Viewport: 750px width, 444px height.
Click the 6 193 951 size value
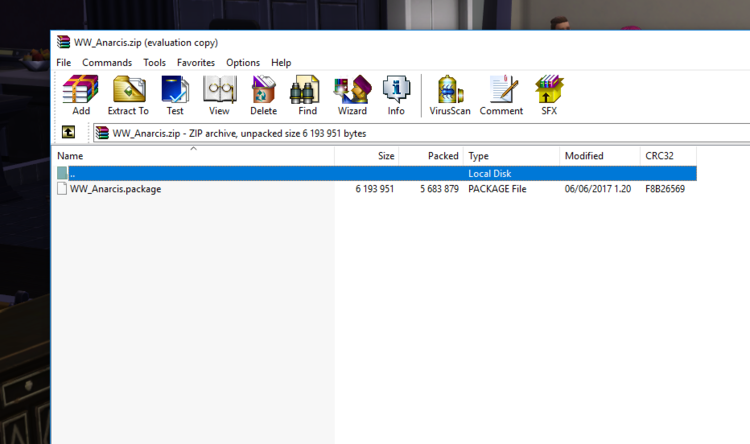pos(375,189)
